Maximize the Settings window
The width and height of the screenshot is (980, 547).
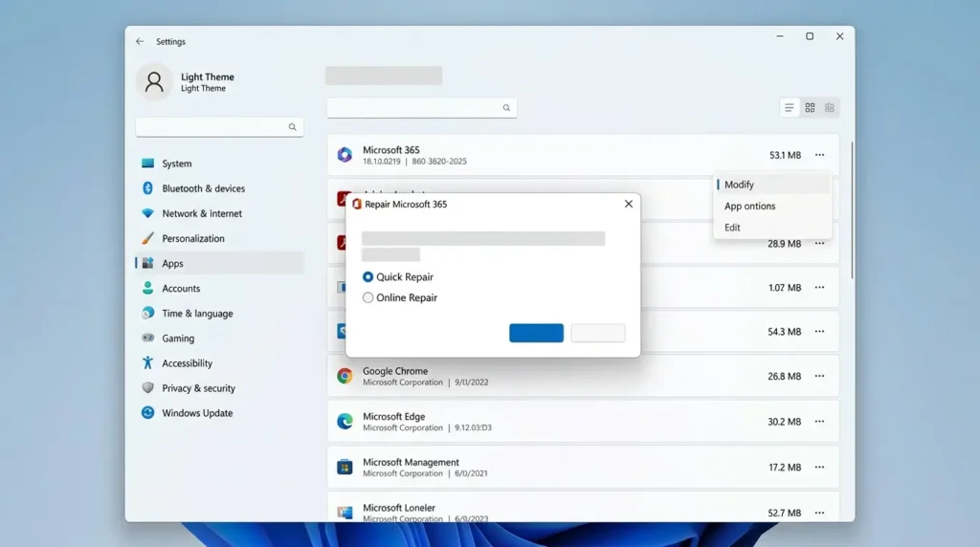(810, 36)
